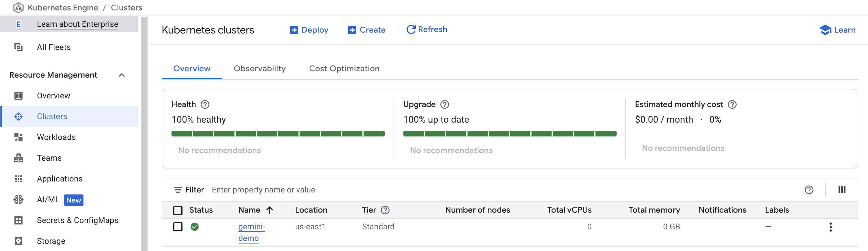Click the Secrets & ConfigMaps icon
This screenshot has width=868, height=251.
(18, 220)
